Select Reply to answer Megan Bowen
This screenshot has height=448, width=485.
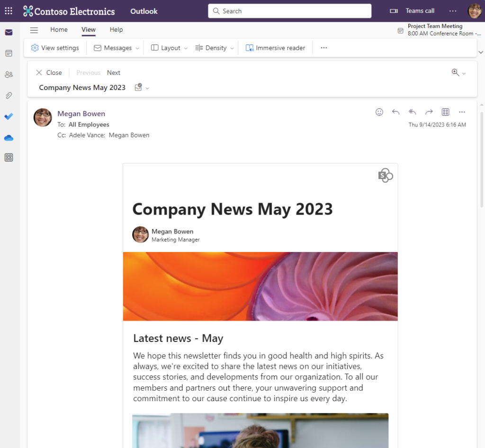tap(395, 112)
